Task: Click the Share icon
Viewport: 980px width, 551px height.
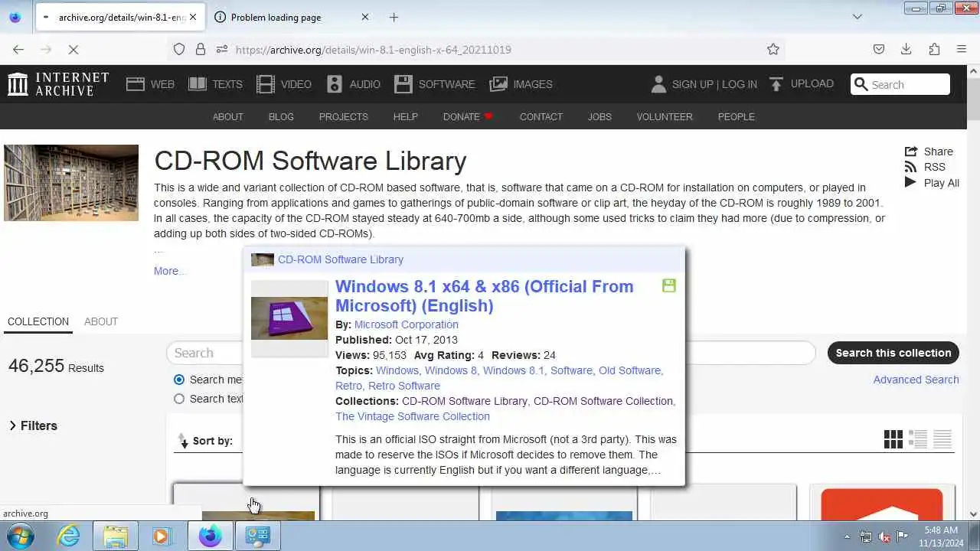Action: pyautogui.click(x=910, y=152)
